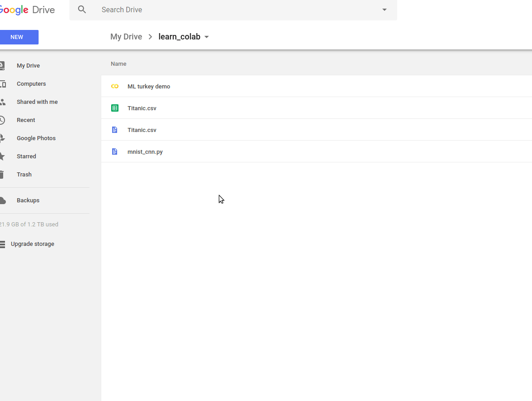Click the Shared with me sidebar icon
This screenshot has height=401, width=532.
click(4, 102)
